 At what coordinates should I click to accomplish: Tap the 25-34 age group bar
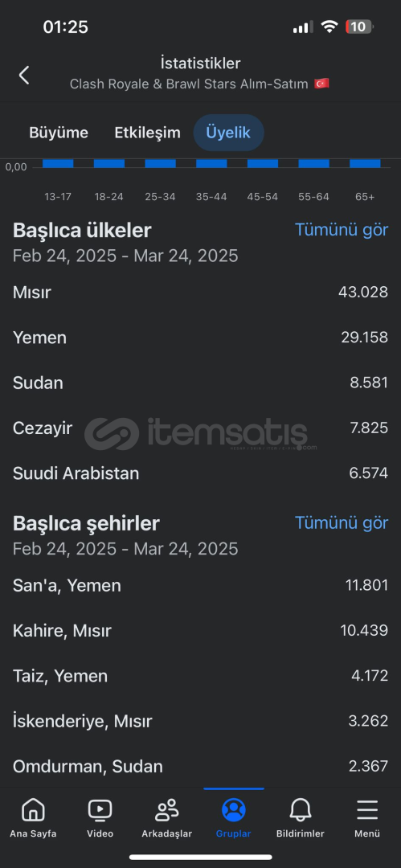click(x=160, y=163)
